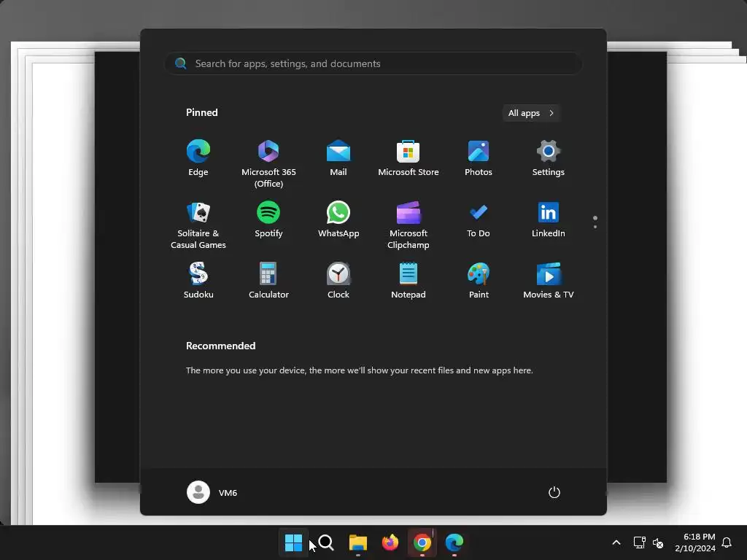Open the power options button

(x=554, y=492)
